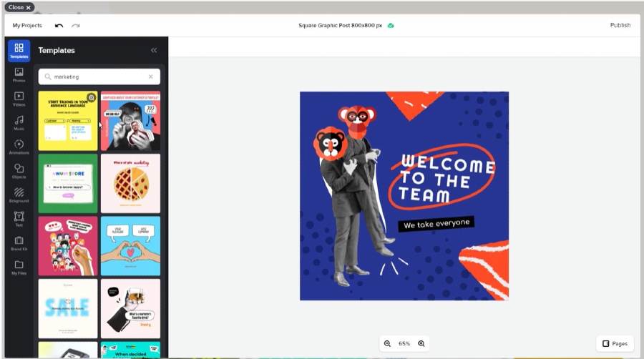Click the zoom in magnifier

[421, 344]
